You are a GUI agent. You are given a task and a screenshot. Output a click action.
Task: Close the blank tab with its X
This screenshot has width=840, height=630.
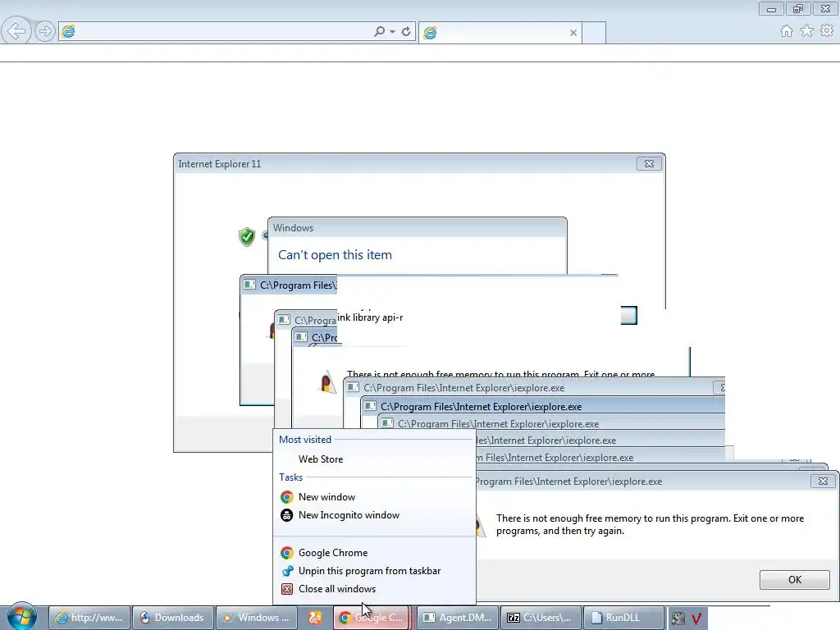573,33
